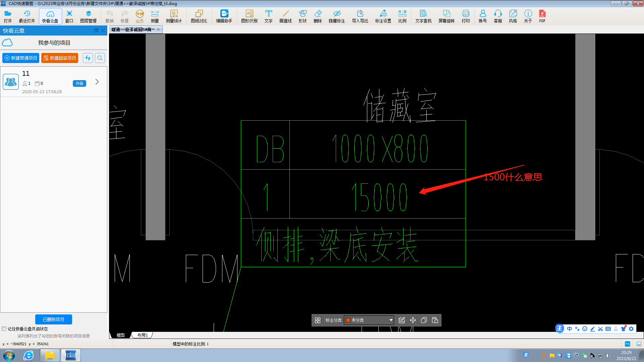
Task: Close the 暖通 drawing tab
Action: pyautogui.click(x=158, y=29)
